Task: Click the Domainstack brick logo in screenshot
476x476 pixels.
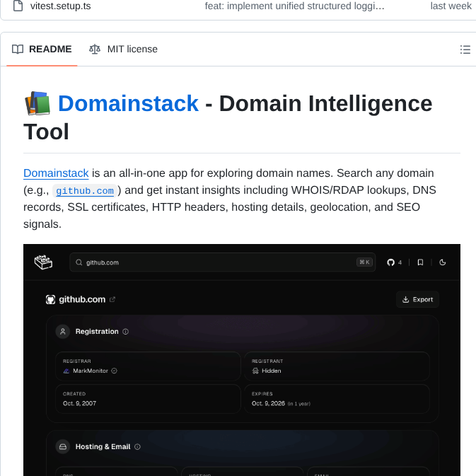Action: click(x=43, y=262)
